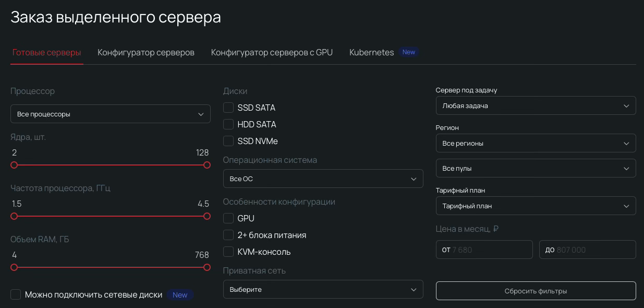Expand the Приватная сеть Выберите dropdown
644x308 pixels.
pyautogui.click(x=323, y=289)
